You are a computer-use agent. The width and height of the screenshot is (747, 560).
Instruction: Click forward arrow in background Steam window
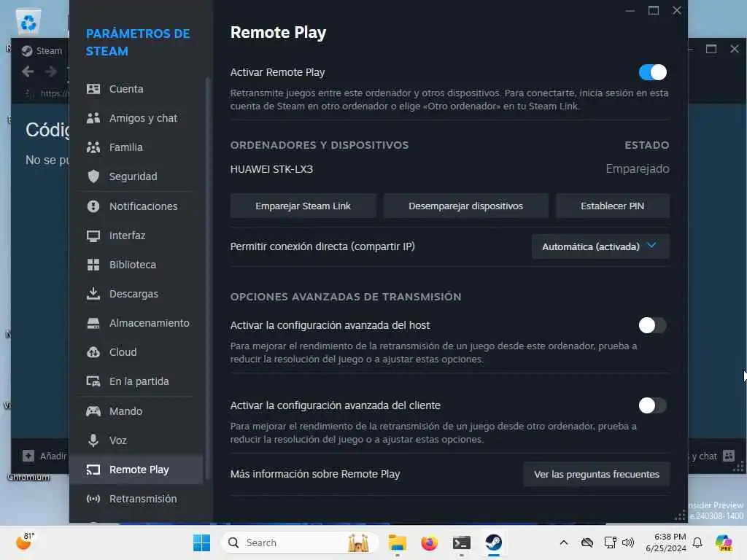click(x=50, y=71)
